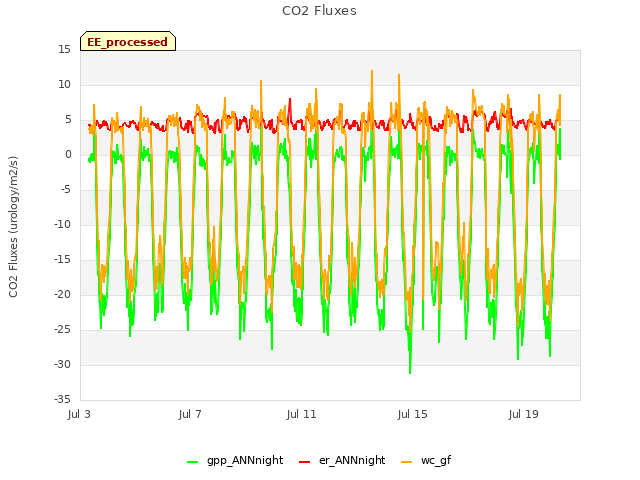Screen dimensions: 640x480
Task: Click the Jul 15 x-axis label
Action: pyautogui.click(x=412, y=414)
